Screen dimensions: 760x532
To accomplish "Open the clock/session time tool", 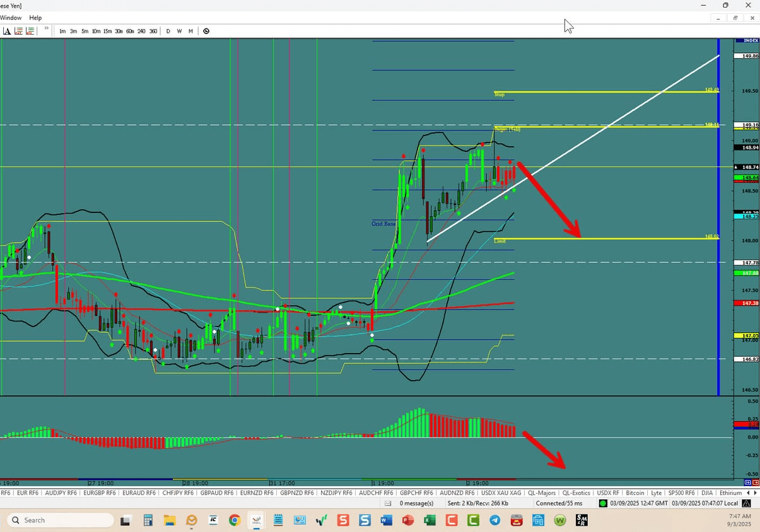I will [206, 30].
